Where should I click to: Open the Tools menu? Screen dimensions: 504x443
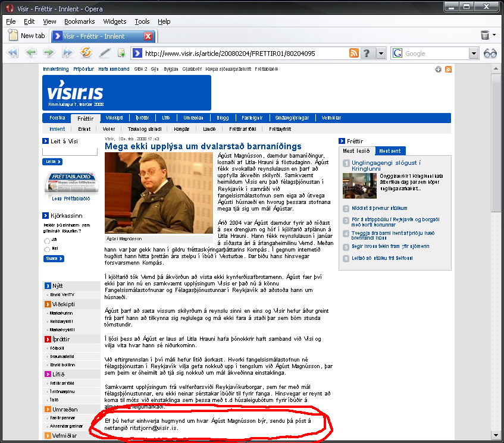pyautogui.click(x=142, y=21)
